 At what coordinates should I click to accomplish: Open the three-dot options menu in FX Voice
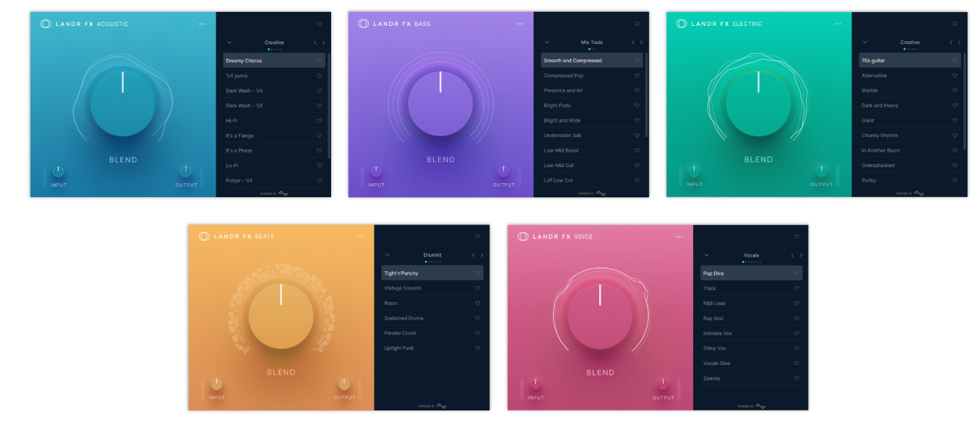point(679,236)
